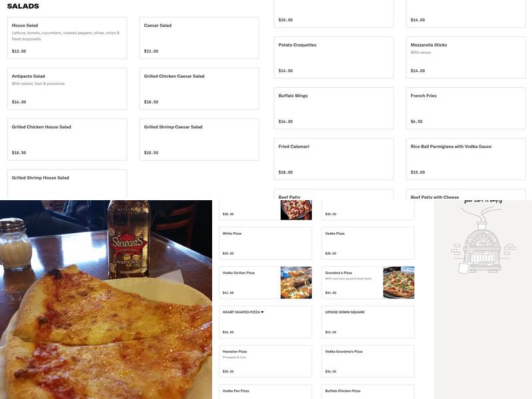The height and width of the screenshot is (399, 532).
Task: Click the Buffalo Wings card
Action: (333, 105)
